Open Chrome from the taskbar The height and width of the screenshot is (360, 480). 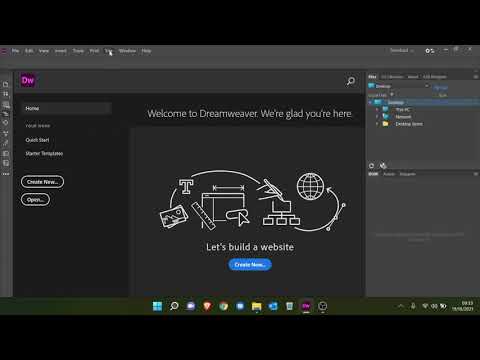pyautogui.click(x=224, y=306)
